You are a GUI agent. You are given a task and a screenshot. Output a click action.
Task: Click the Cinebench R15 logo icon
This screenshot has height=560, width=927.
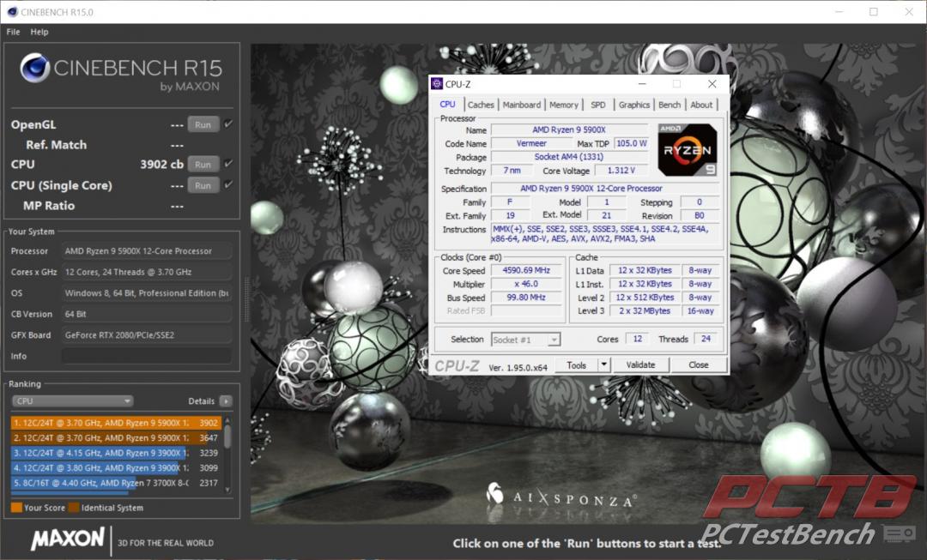click(x=35, y=68)
